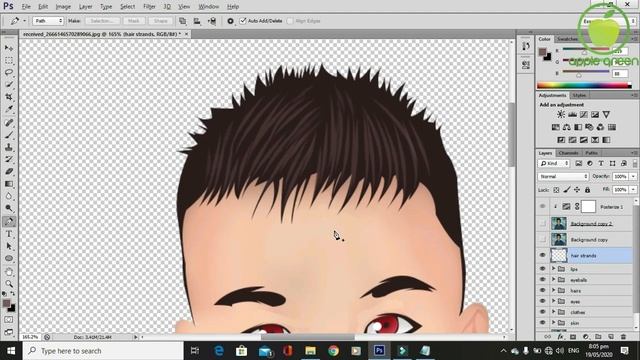Open the layer blend mode Normal dropdown
Image resolution: width=640 pixels, height=360 pixels.
click(563, 176)
